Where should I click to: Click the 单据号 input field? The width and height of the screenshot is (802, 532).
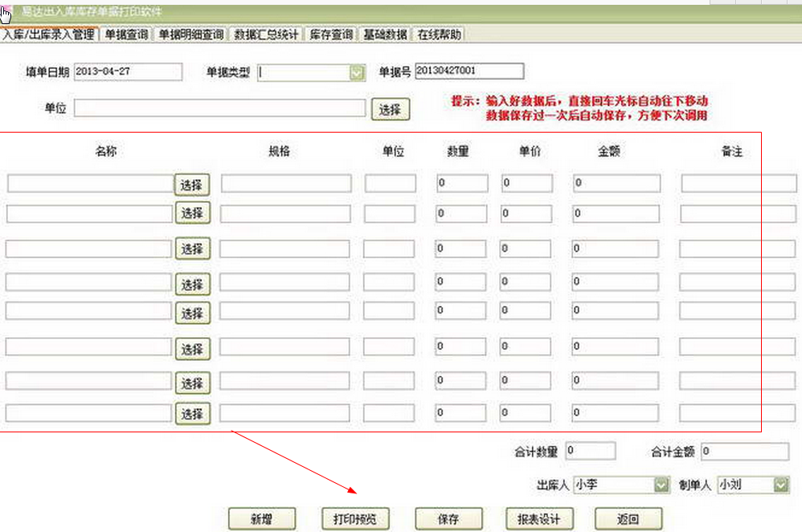[x=469, y=71]
